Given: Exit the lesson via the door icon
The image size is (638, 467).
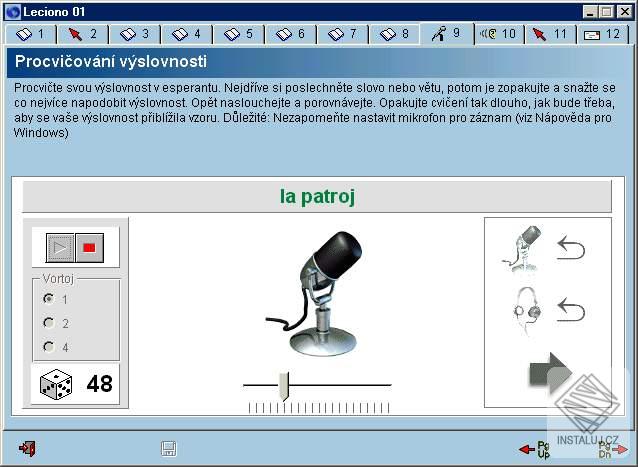Looking at the screenshot, I should [x=27, y=449].
